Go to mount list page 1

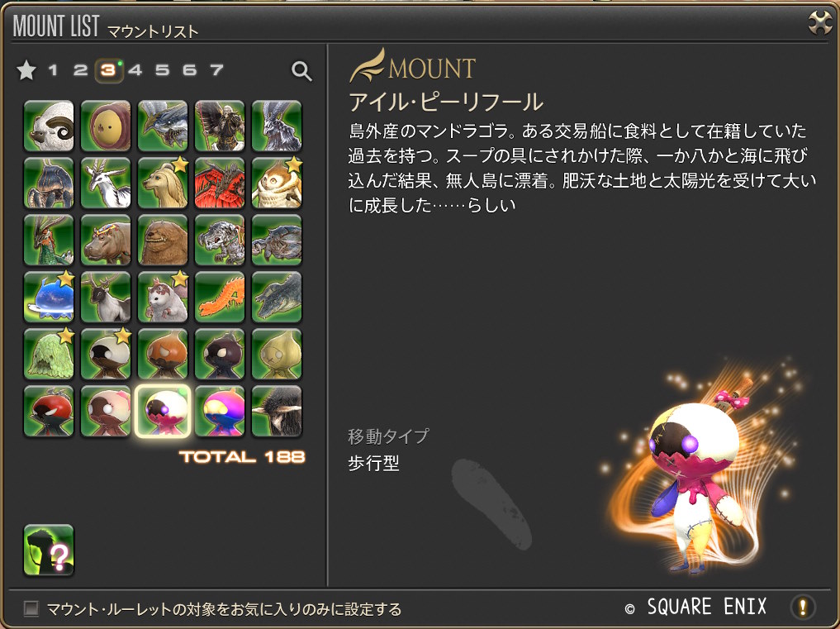click(x=53, y=69)
